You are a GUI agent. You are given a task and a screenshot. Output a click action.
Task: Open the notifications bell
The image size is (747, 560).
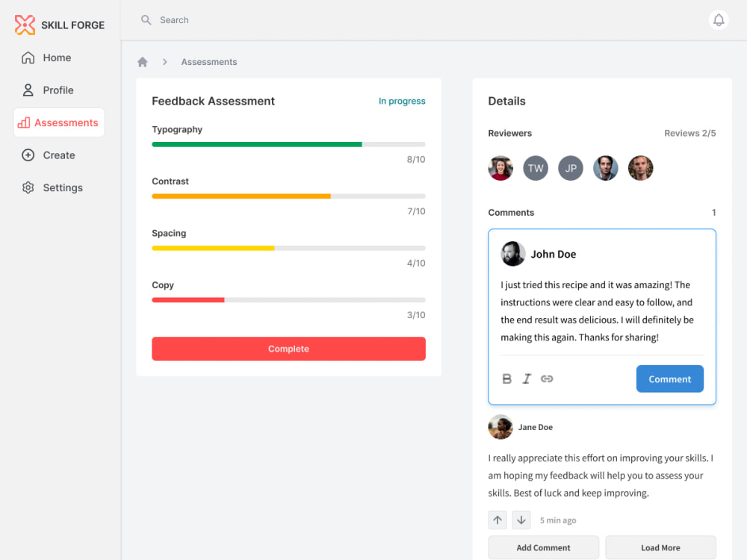(719, 20)
